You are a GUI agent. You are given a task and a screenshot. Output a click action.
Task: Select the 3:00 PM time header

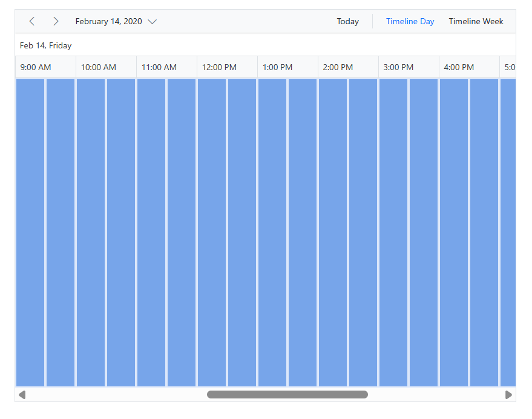[x=409, y=67]
